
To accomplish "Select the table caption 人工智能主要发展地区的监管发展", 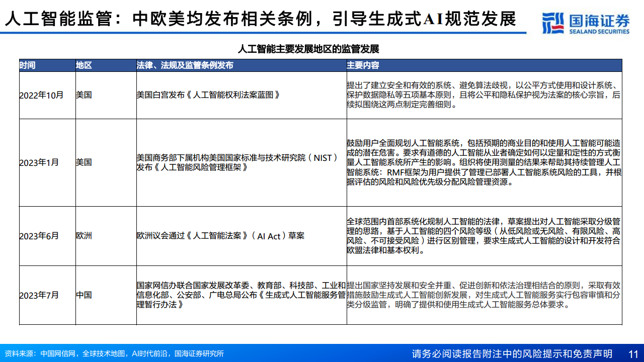I will pyautogui.click(x=308, y=49).
